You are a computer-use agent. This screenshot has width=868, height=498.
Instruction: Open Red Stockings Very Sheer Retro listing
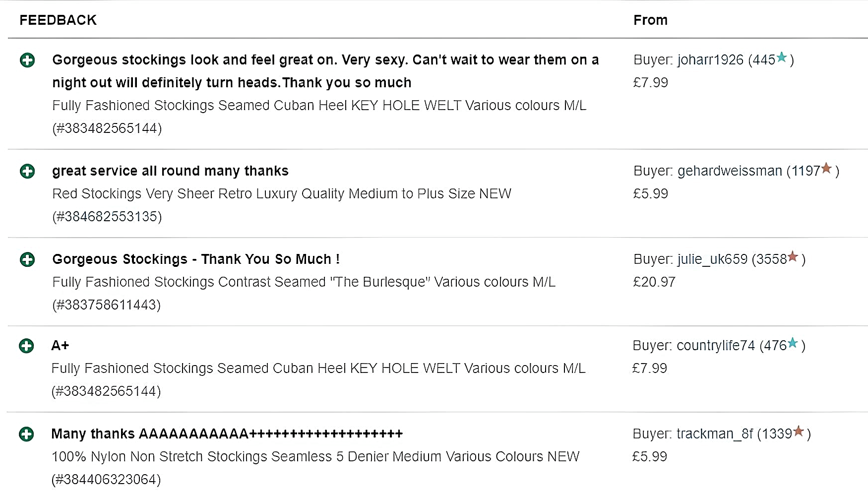click(x=282, y=194)
